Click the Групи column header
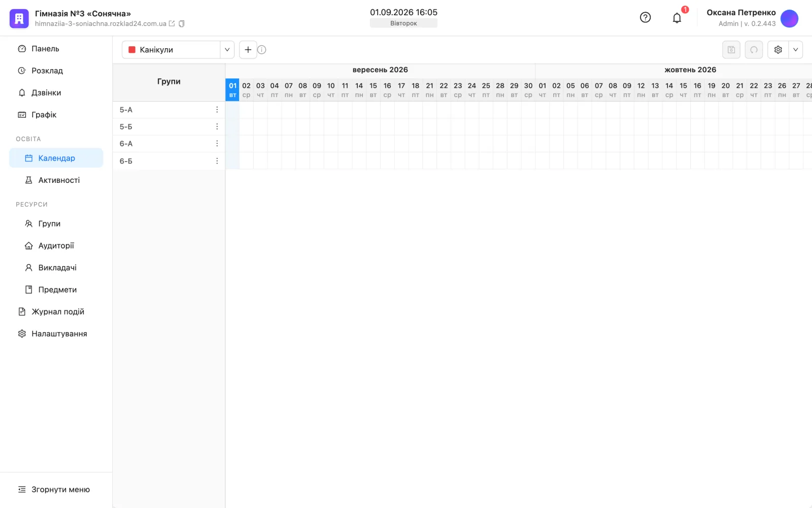This screenshot has width=812, height=508. coord(168,82)
